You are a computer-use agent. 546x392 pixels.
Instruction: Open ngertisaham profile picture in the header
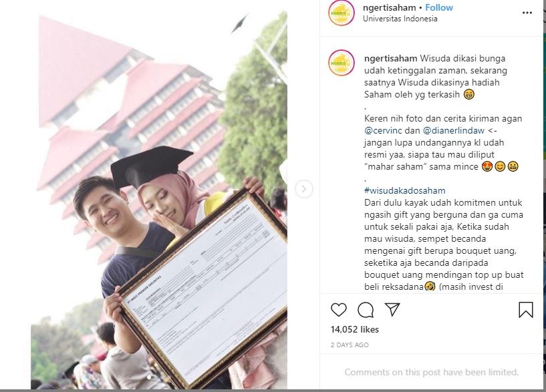click(342, 13)
